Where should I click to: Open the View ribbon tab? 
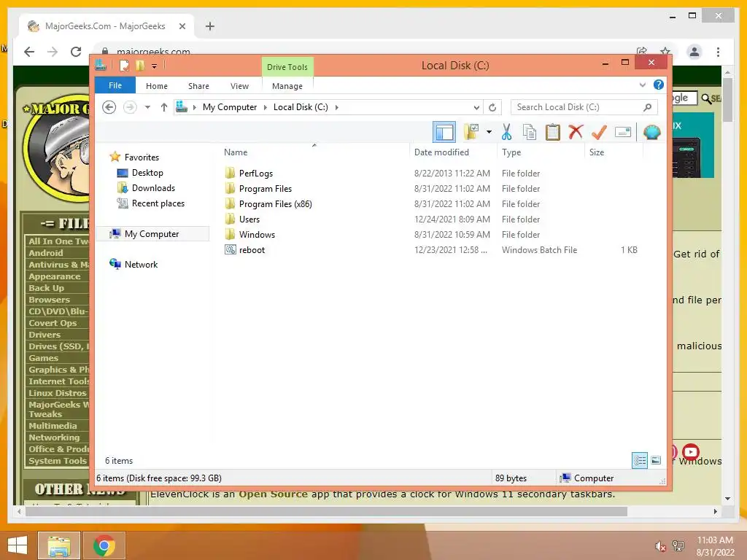[239, 86]
